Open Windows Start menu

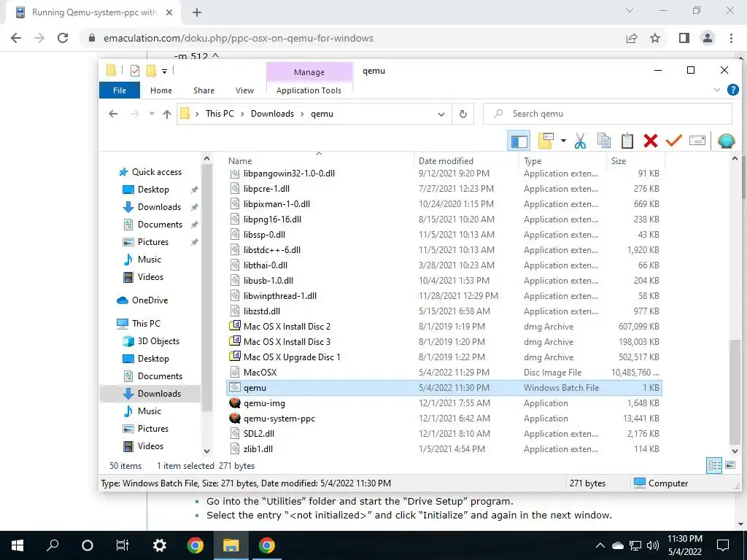point(18,545)
